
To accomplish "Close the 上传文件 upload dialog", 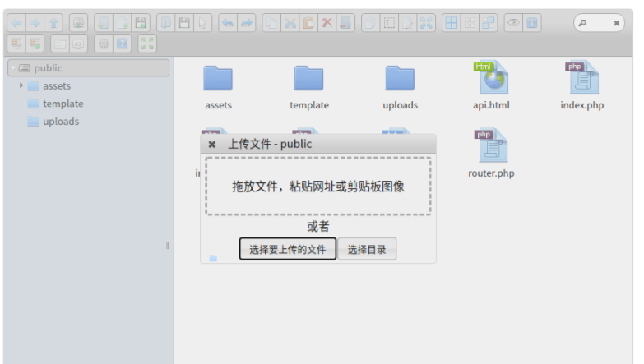I will pos(212,145).
